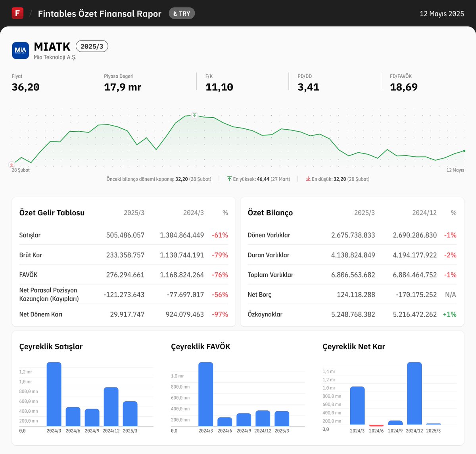Click the green endpoint dot at 12 Mayıs
Image resolution: width=476 pixels, height=454 pixels.
click(464, 151)
